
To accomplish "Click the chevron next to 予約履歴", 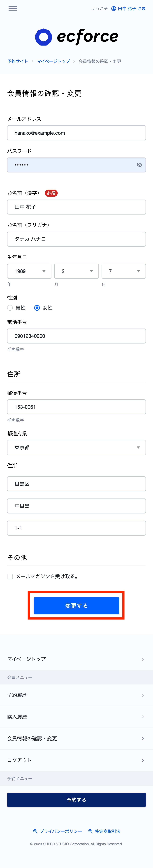I will 143,695.
